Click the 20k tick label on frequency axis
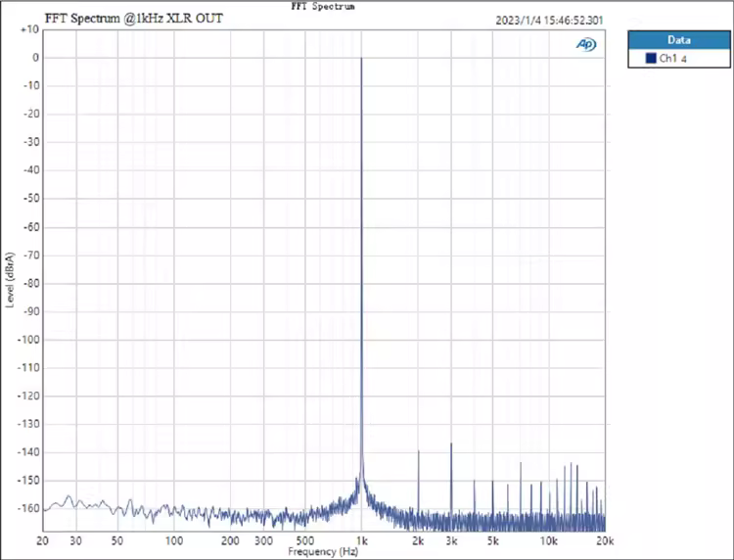The height and width of the screenshot is (560, 734). (605, 540)
